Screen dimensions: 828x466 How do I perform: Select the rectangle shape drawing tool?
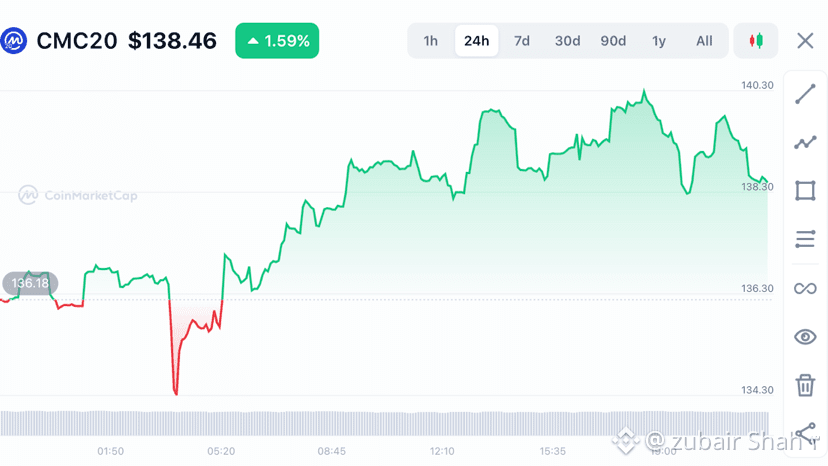point(805,191)
